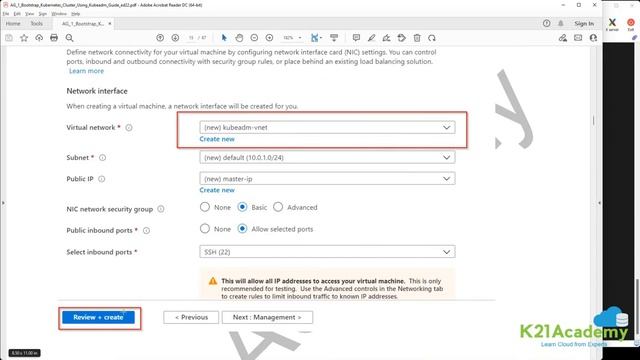The width and height of the screenshot is (640, 360).
Task: Open the Find text magnifier icon
Action: coord(69,38)
